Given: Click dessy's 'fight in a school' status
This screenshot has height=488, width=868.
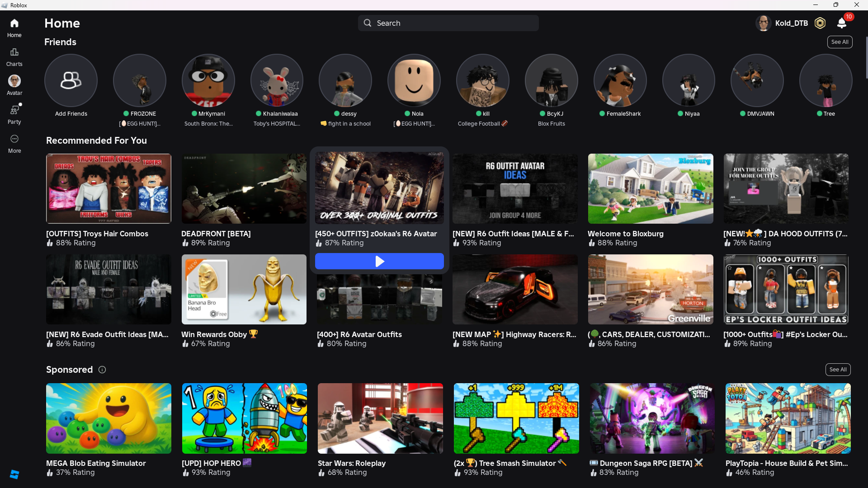Looking at the screenshot, I should tap(345, 123).
